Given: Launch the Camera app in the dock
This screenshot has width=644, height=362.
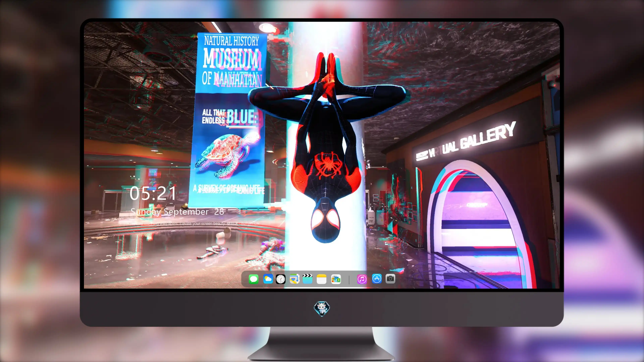Looking at the screenshot, I should [390, 279].
